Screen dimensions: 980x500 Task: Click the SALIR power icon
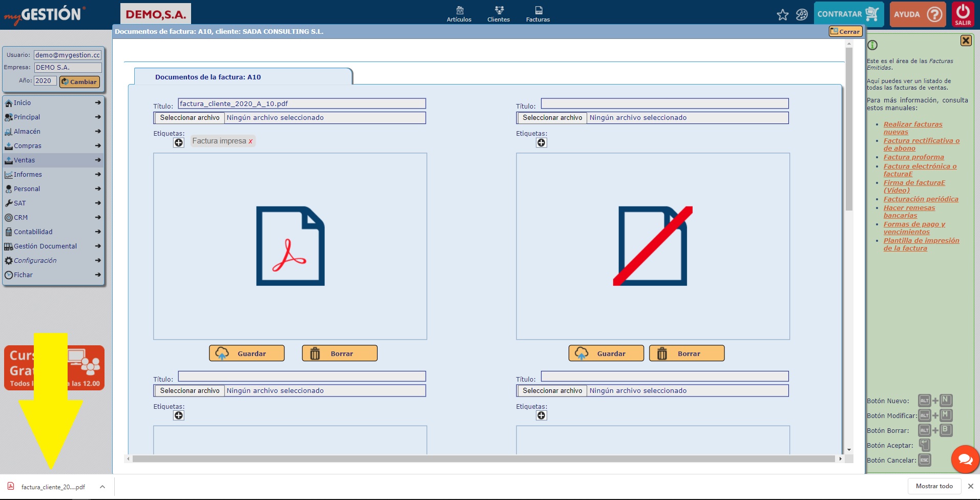point(963,14)
